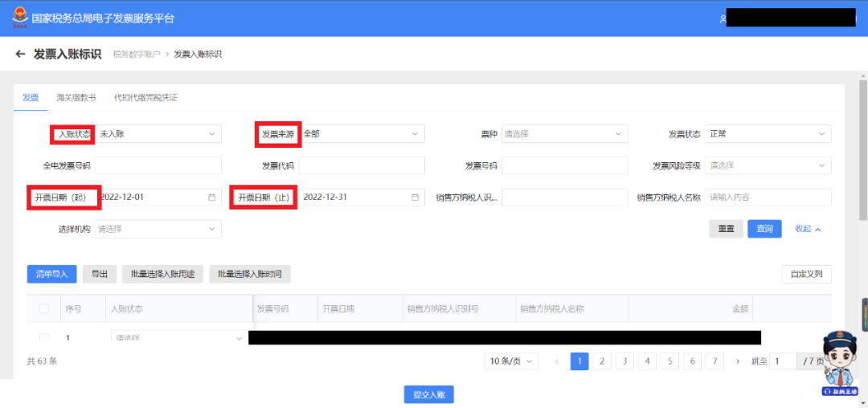This screenshot has height=408, width=868.
Task: Click the 销售方纳税人名称 column header
Action: click(552, 308)
